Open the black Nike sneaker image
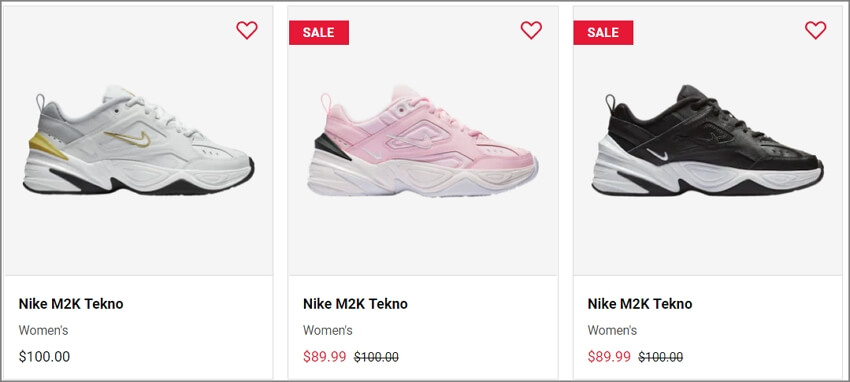Image resolution: width=850 pixels, height=382 pixels. [707, 140]
